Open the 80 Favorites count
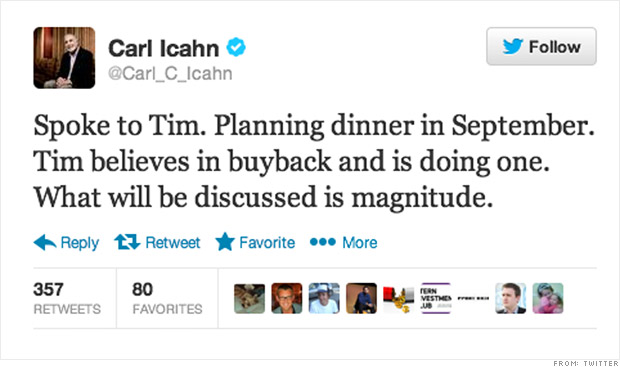This screenshot has width=620, height=367. [167, 298]
